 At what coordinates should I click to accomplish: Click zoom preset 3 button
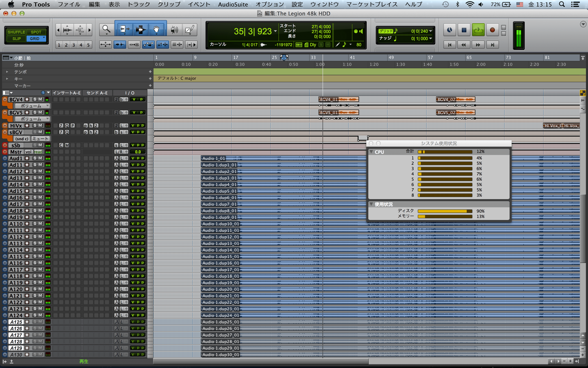74,45
